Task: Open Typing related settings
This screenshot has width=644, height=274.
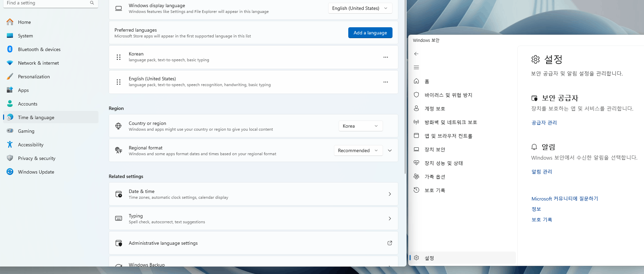Action: [x=253, y=219]
